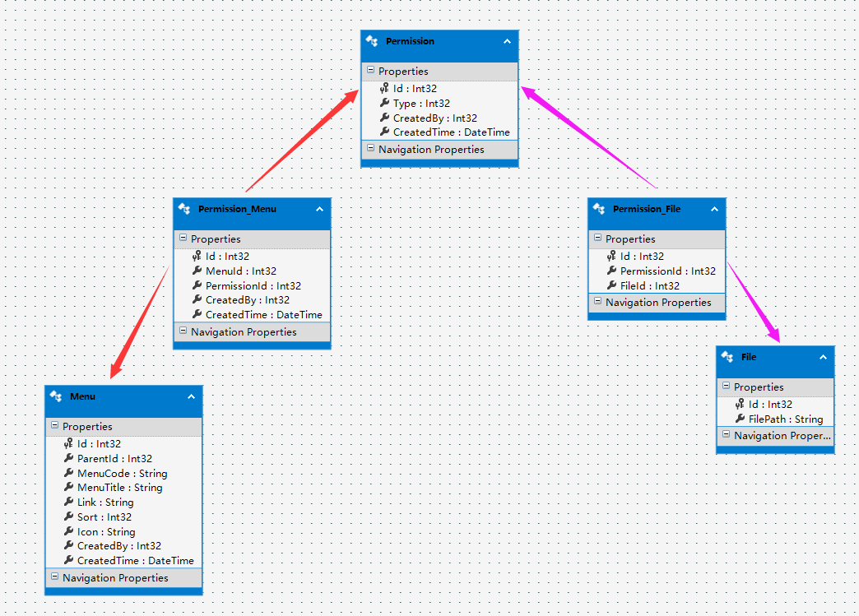Select "CreatedBy : Int32" text in Menu
Viewport: 859px width, 616px height.
tap(119, 546)
